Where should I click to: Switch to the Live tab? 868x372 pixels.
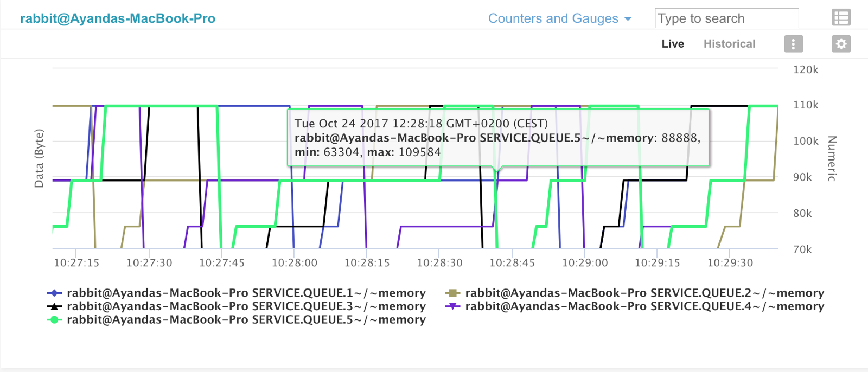tap(673, 44)
